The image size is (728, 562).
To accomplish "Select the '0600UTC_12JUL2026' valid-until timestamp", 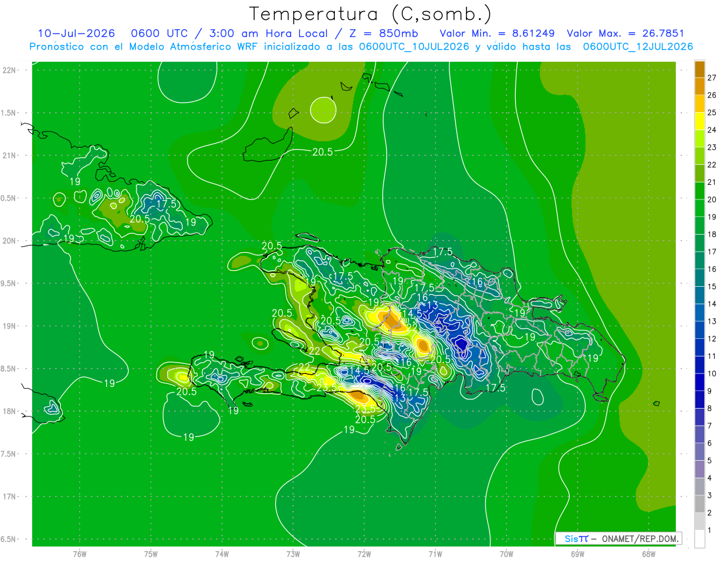I will (x=638, y=47).
